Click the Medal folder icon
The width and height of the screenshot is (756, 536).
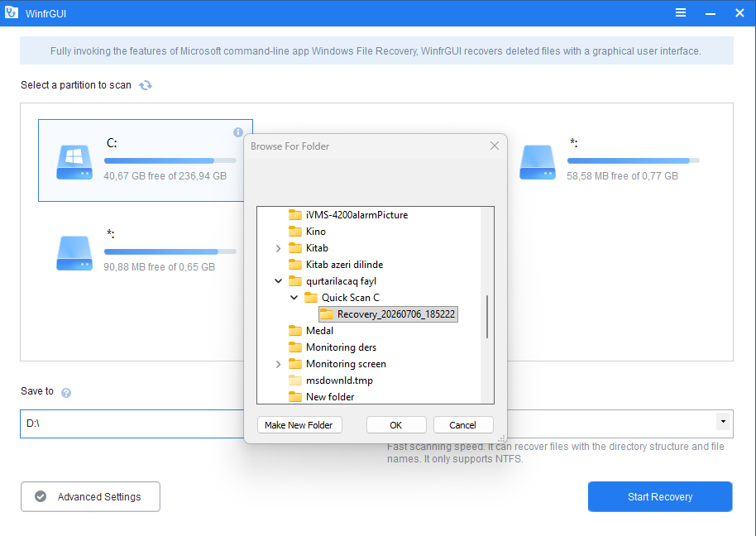(295, 331)
